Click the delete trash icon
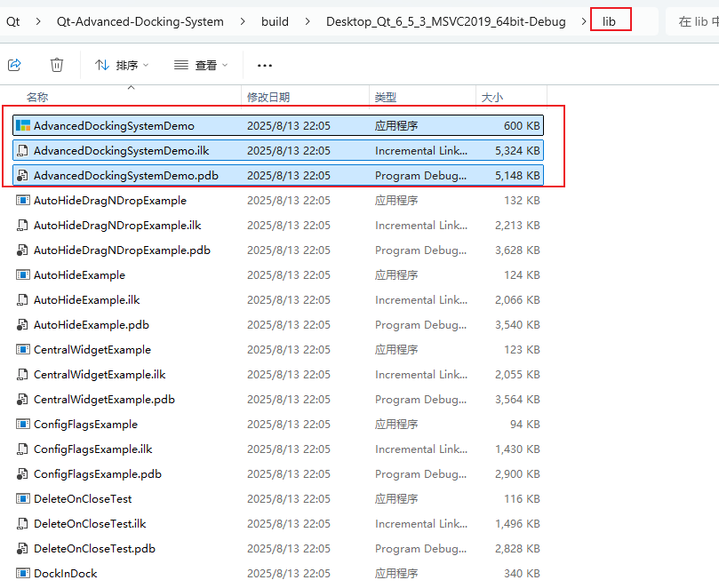Image resolution: width=719 pixels, height=588 pixels. coord(56,65)
